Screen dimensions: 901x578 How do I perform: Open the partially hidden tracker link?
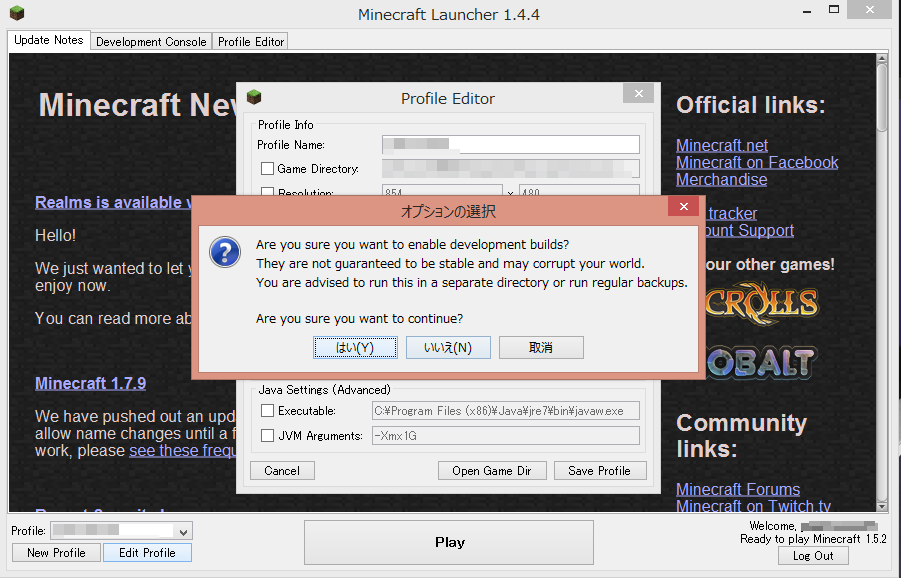click(x=731, y=214)
